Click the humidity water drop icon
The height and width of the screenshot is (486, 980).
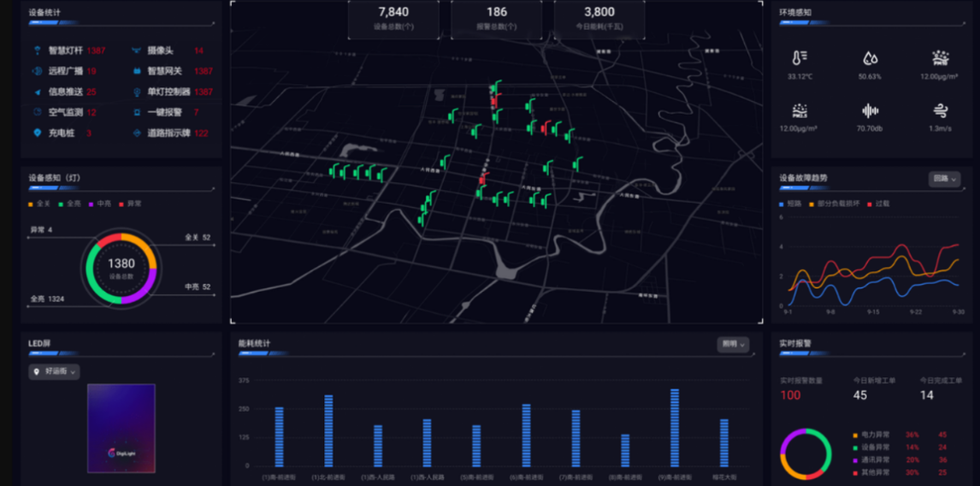(870, 58)
